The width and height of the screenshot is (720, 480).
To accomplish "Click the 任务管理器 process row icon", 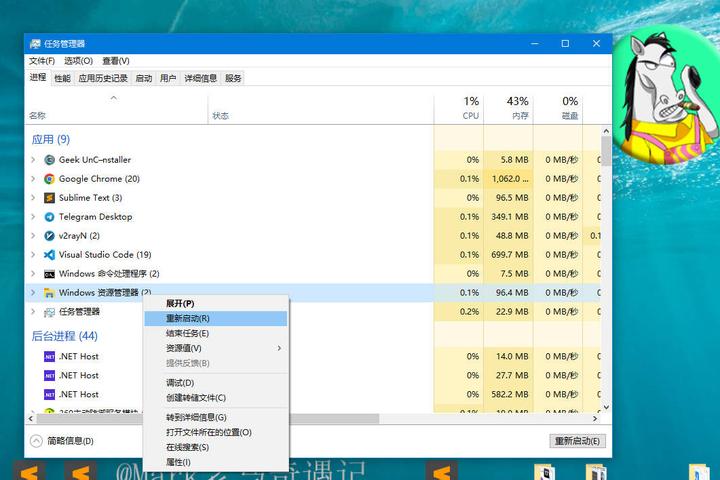I will tap(49, 312).
